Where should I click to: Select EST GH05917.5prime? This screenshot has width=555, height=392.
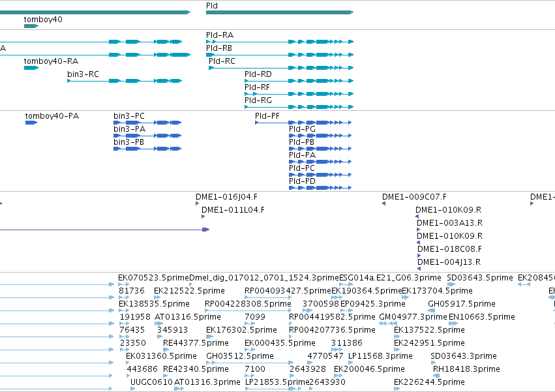(x=432, y=310)
